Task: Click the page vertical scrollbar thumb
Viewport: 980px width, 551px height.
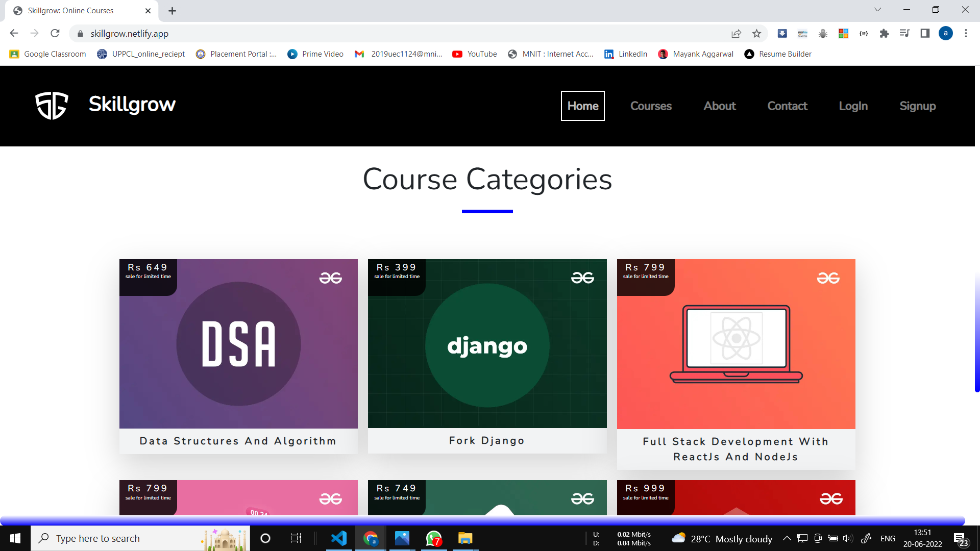Action: [977, 332]
